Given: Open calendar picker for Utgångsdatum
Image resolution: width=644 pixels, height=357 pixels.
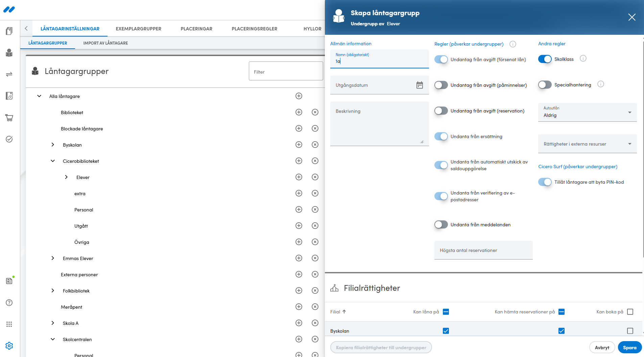Looking at the screenshot, I should [420, 85].
